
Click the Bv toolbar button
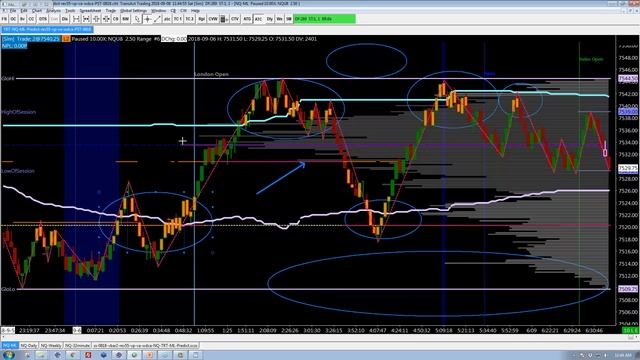pos(22,19)
